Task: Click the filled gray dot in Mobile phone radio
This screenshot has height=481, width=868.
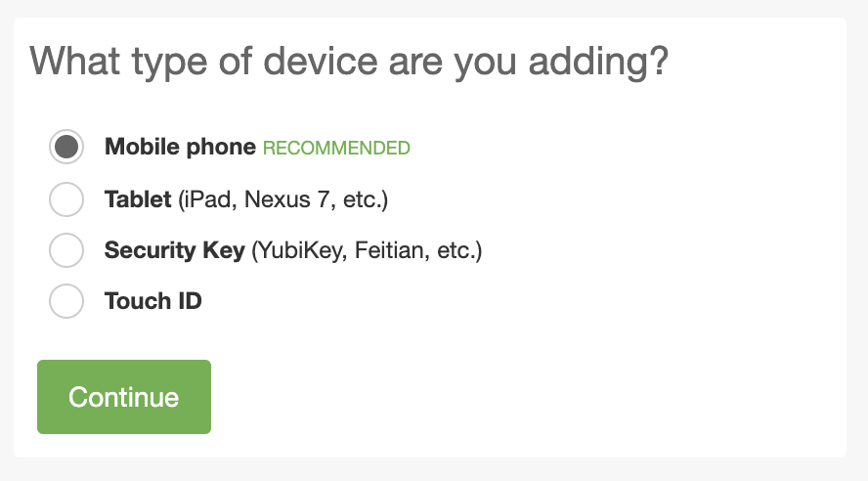Action: (66, 148)
